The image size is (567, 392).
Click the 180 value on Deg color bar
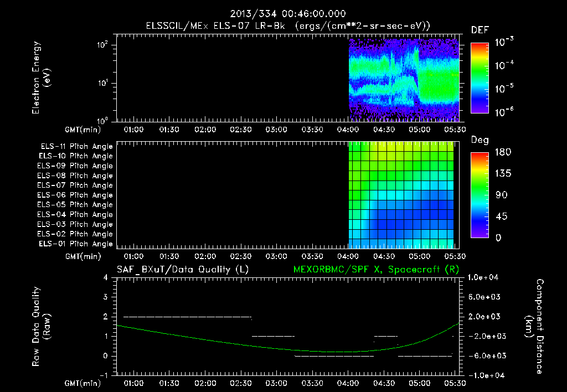click(x=503, y=152)
